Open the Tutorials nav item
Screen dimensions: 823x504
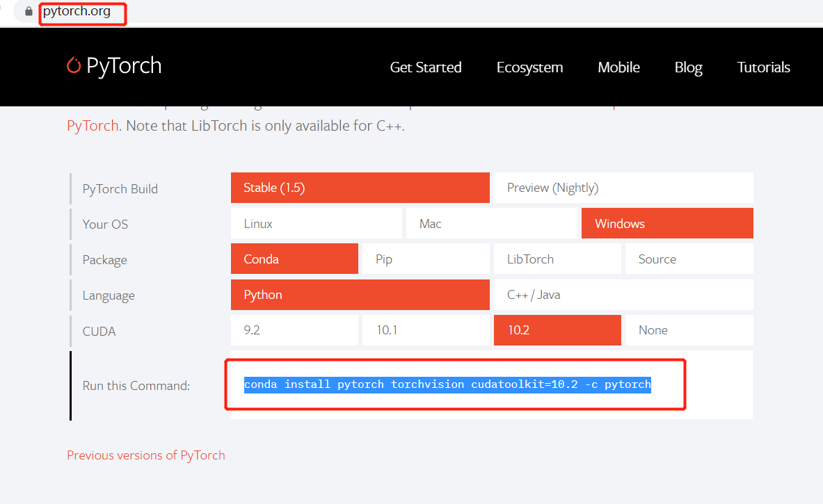[x=763, y=67]
